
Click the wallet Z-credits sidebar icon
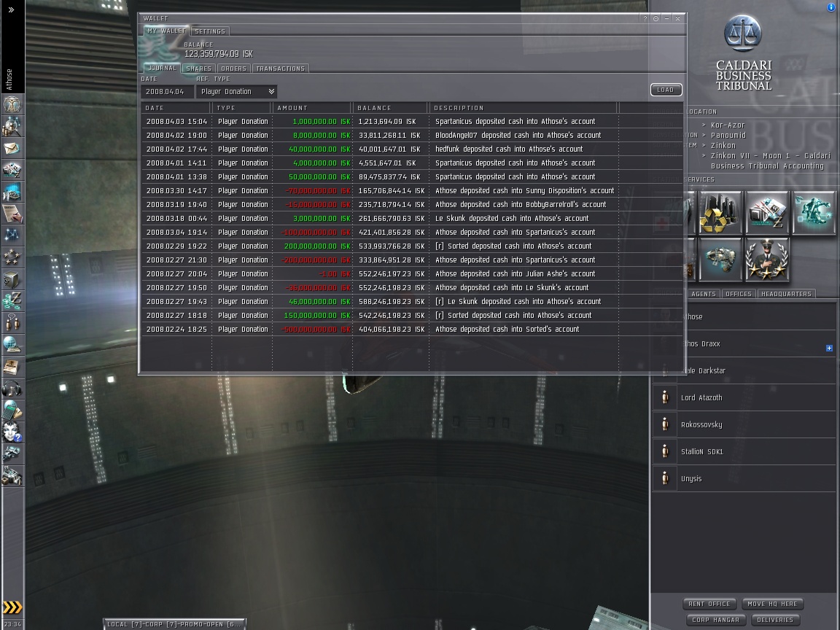[x=12, y=301]
